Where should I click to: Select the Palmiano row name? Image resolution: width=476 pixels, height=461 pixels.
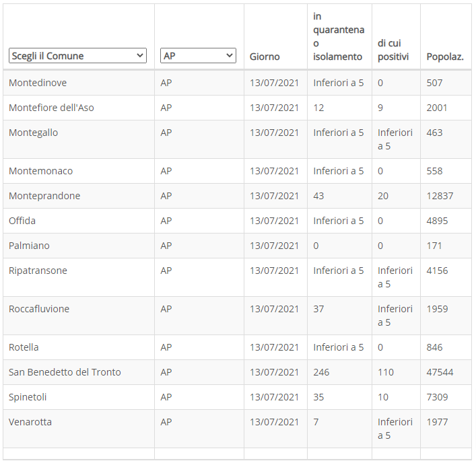[x=29, y=246]
